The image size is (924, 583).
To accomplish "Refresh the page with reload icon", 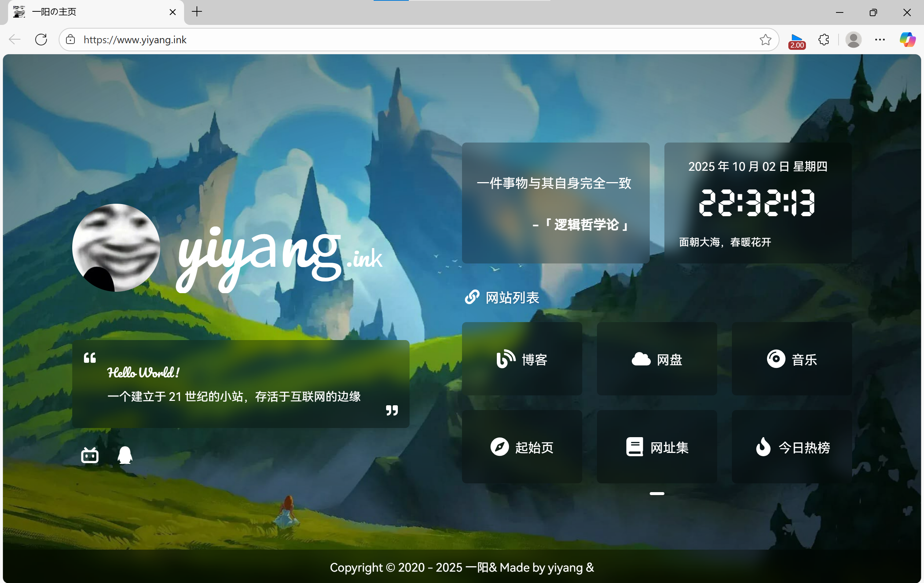I will pyautogui.click(x=41, y=40).
